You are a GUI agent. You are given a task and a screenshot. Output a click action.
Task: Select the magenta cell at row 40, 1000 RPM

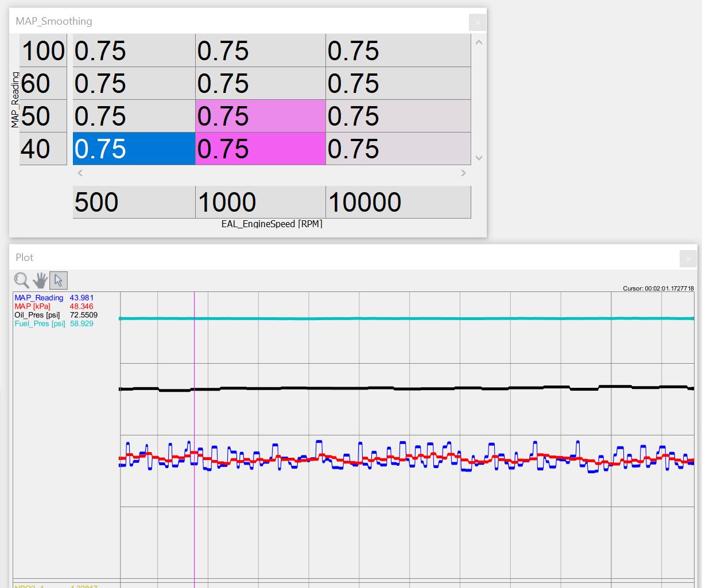[260, 149]
